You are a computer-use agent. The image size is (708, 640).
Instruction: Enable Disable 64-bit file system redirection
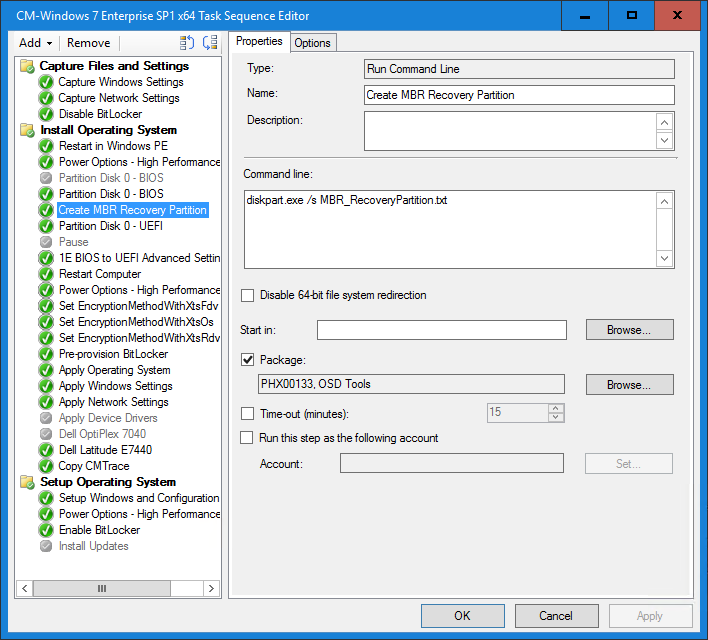[248, 295]
